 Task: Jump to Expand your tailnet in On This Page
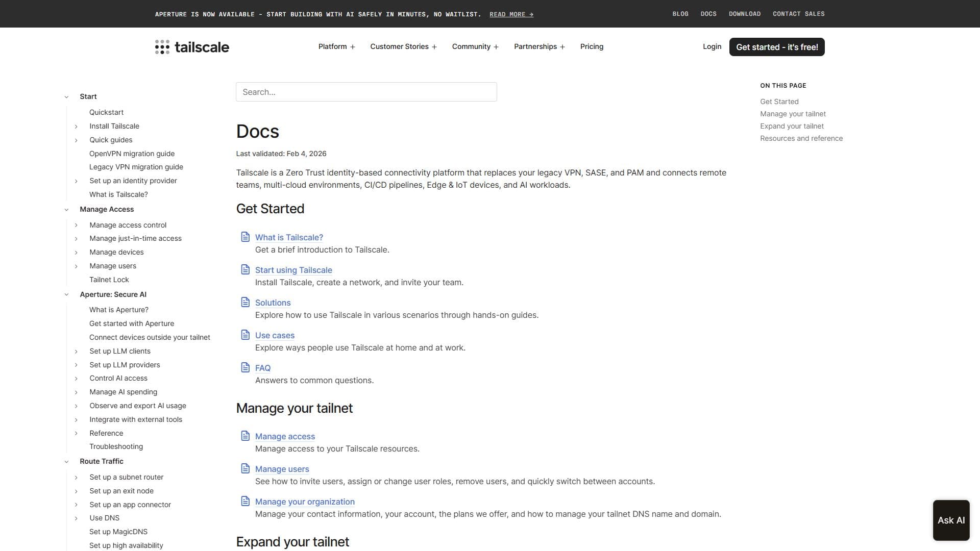click(x=792, y=126)
